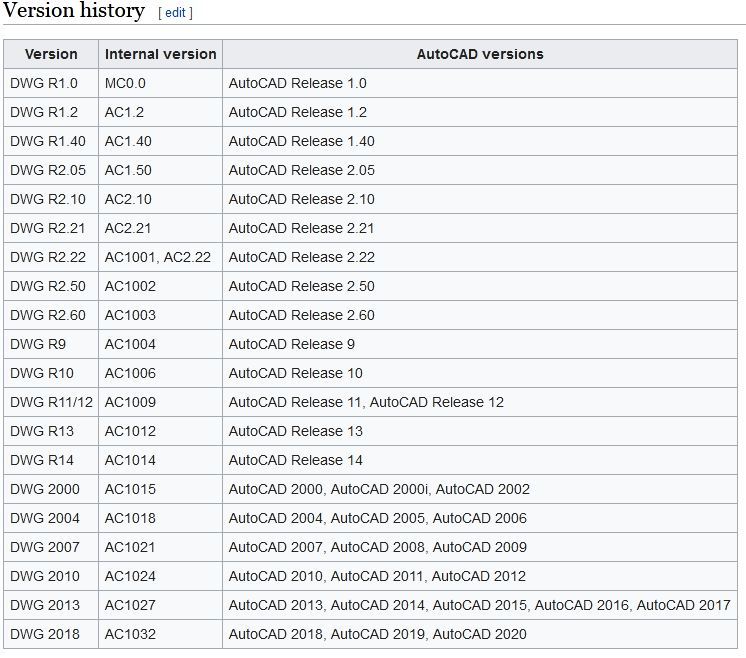The image size is (746, 658).
Task: Click AutoCAD Release 11, Release 12 cell
Action: tap(480, 403)
